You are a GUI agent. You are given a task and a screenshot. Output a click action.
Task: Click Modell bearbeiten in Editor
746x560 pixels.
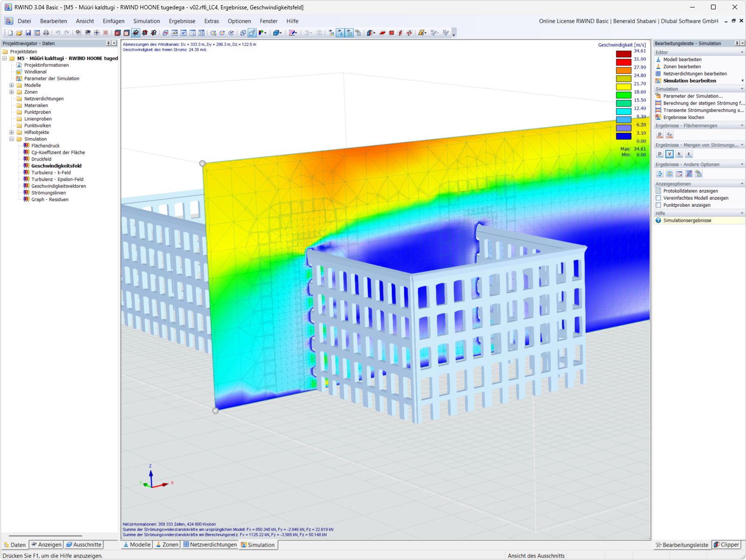(x=682, y=59)
